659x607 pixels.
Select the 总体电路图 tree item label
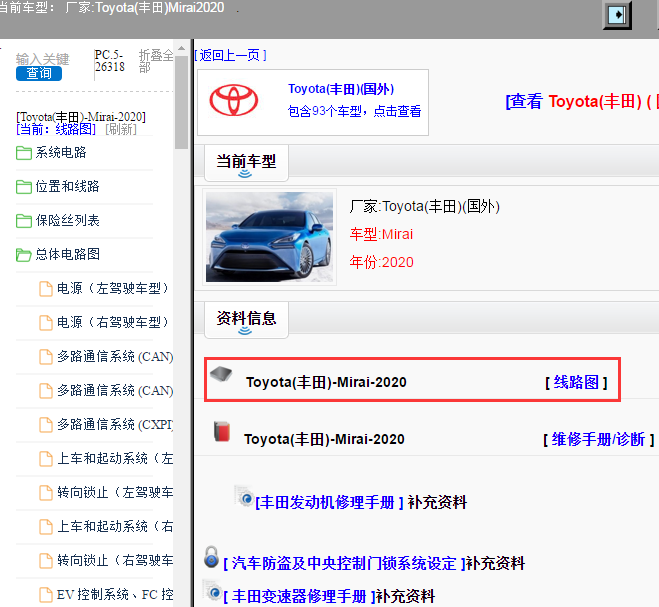68,255
